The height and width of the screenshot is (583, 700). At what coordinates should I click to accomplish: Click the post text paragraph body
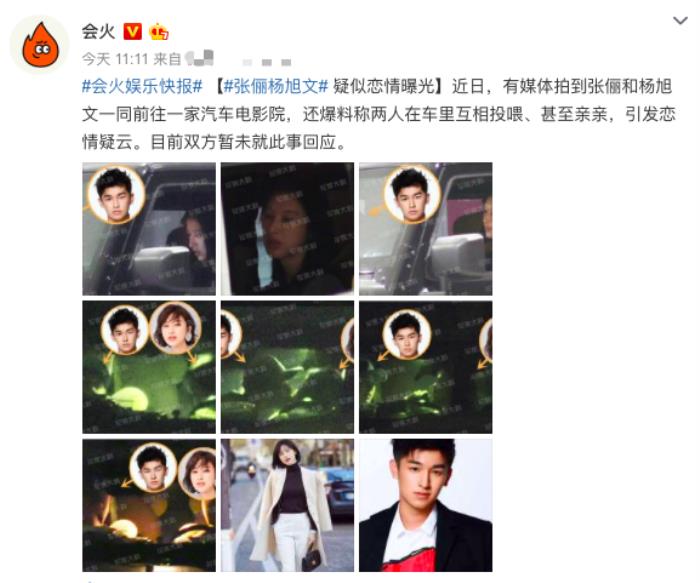pos(379,114)
